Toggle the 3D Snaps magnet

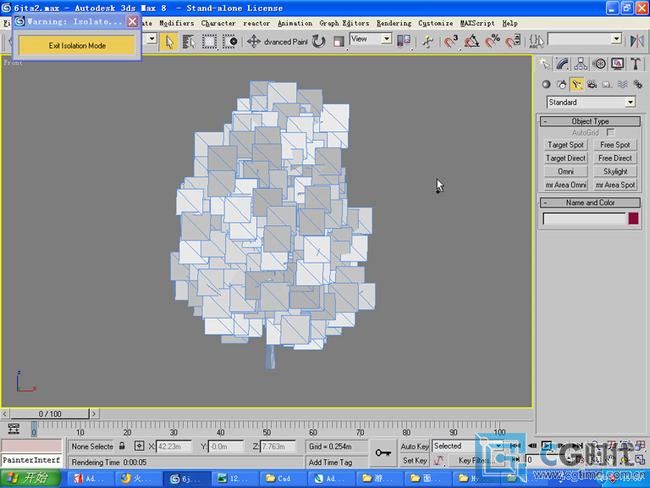[451, 41]
